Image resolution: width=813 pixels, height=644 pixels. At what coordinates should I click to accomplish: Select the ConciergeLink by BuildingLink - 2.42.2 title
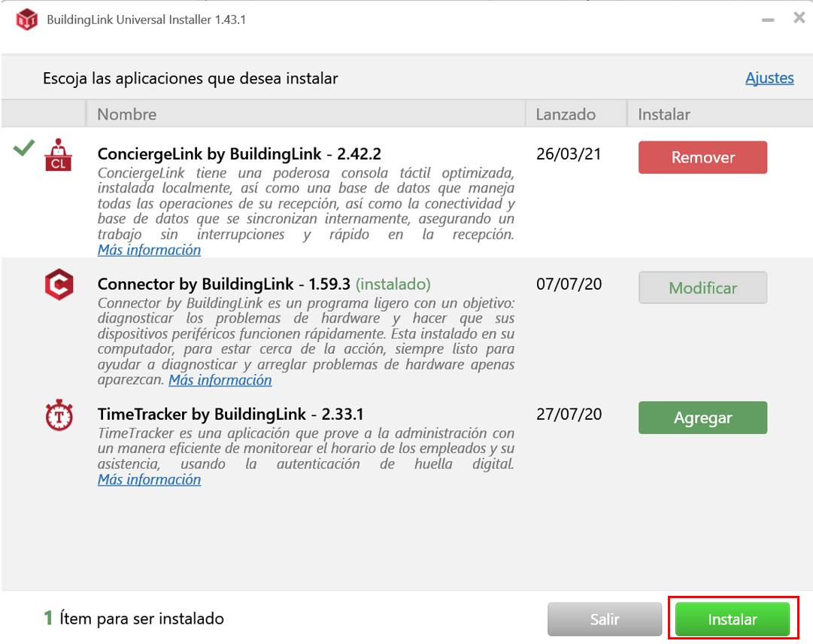point(239,154)
